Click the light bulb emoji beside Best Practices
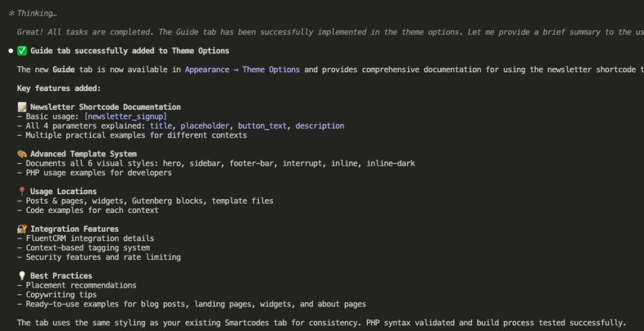This screenshot has height=331, width=644. click(22, 276)
